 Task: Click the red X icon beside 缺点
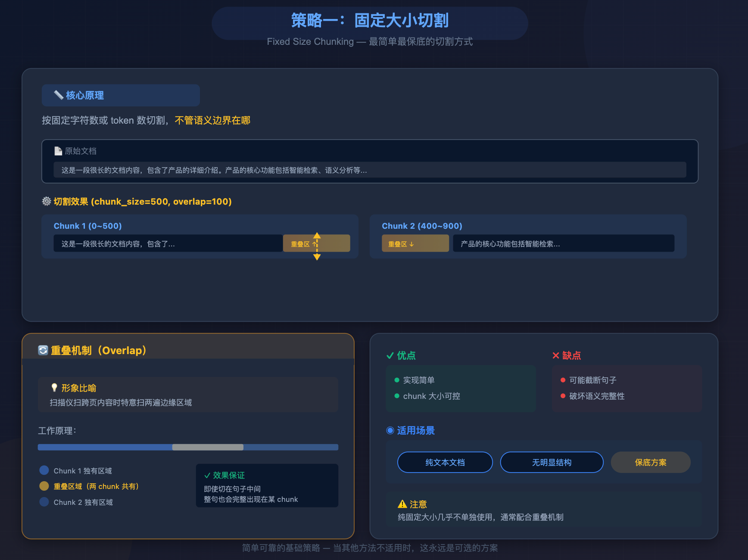[x=556, y=355]
